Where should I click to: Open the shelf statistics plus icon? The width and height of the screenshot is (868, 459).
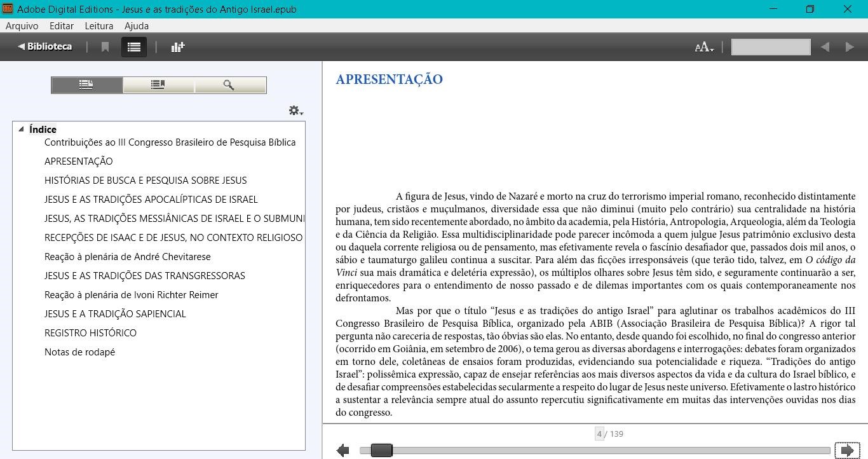178,47
